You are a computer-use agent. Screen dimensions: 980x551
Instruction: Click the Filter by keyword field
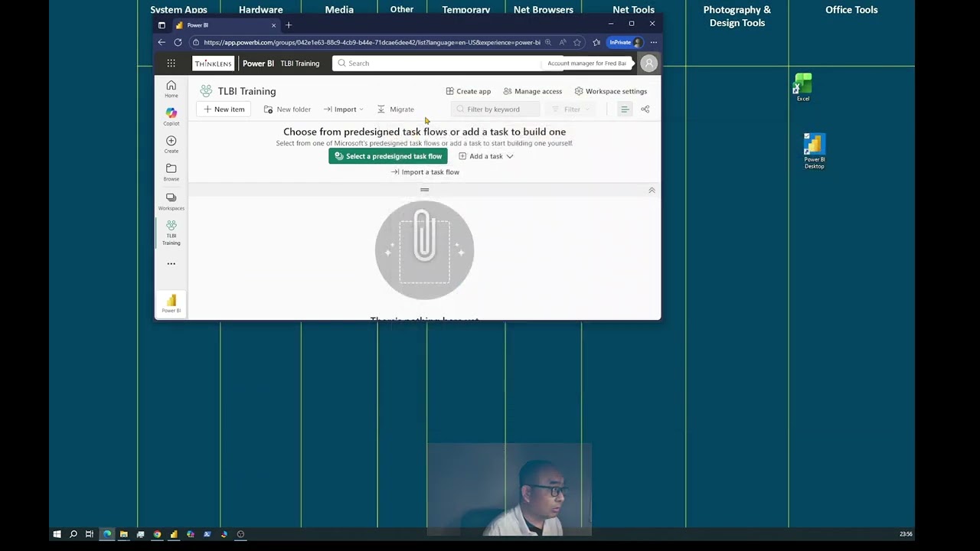click(495, 109)
